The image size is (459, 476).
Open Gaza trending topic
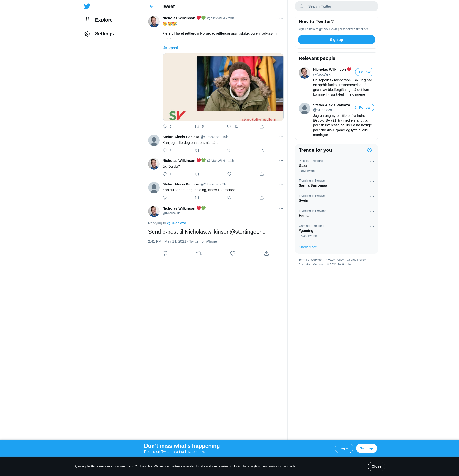click(x=336, y=166)
